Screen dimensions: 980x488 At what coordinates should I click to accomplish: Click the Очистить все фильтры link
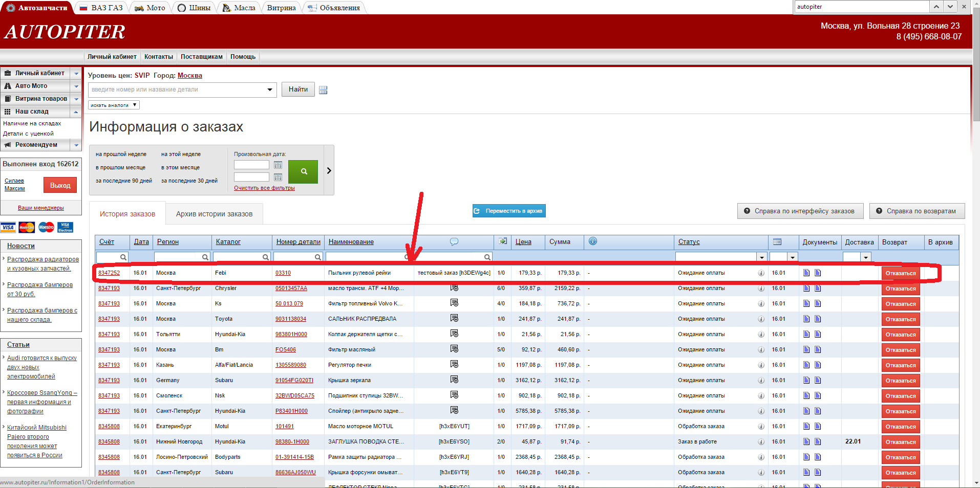click(264, 188)
